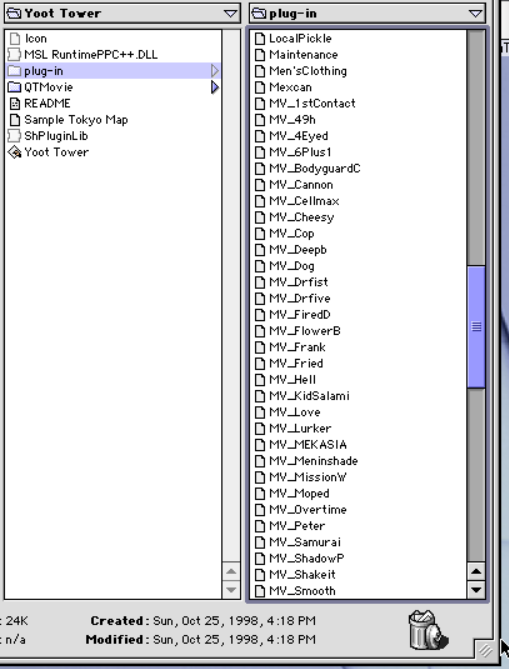Click the MV_Cheesy file icon
The width and height of the screenshot is (509, 669).
[x=260, y=217]
